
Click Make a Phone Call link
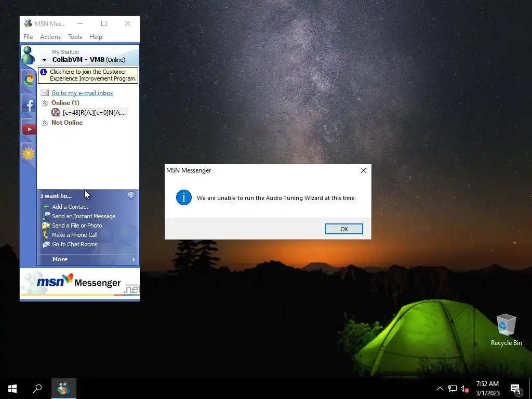75,235
